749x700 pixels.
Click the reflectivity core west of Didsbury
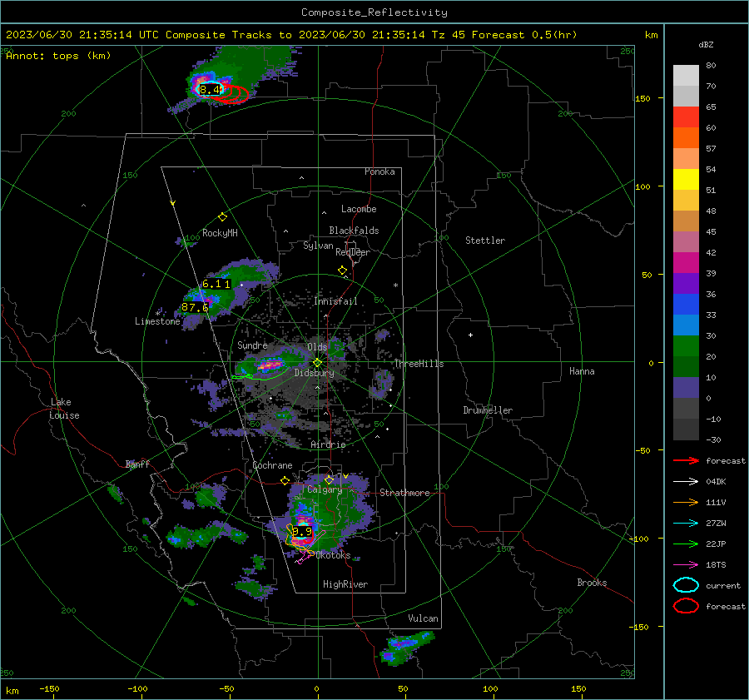tap(270, 365)
